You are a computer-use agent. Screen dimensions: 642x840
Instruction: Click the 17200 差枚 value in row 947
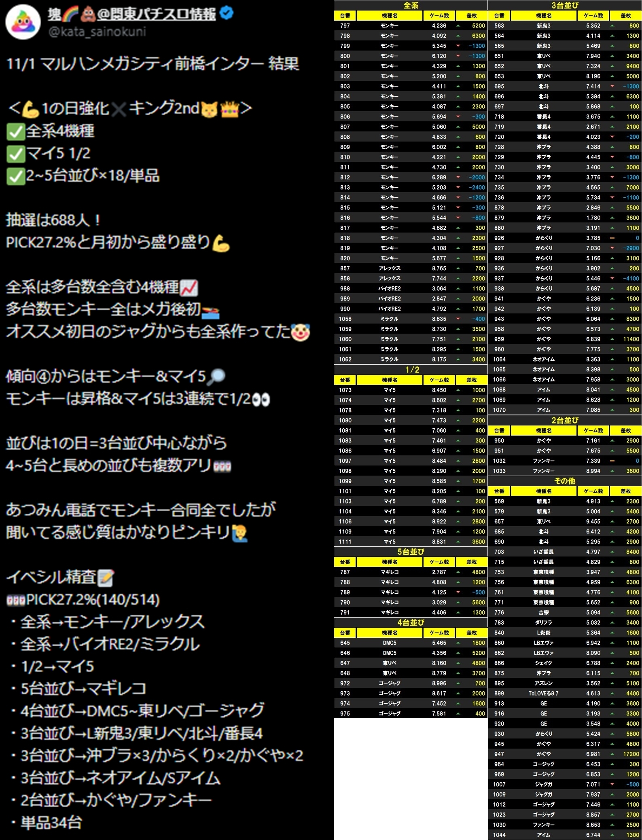(x=631, y=754)
